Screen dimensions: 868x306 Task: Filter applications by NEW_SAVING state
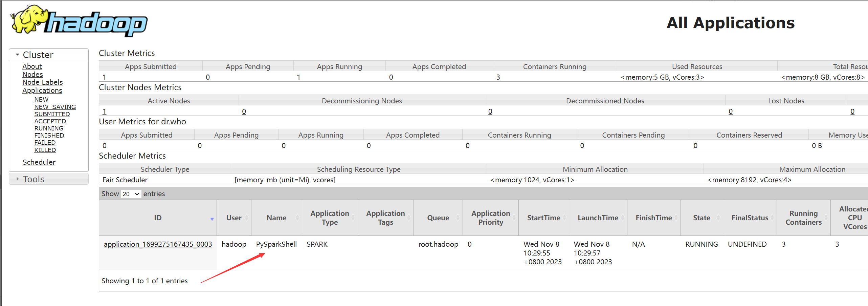pos(55,107)
